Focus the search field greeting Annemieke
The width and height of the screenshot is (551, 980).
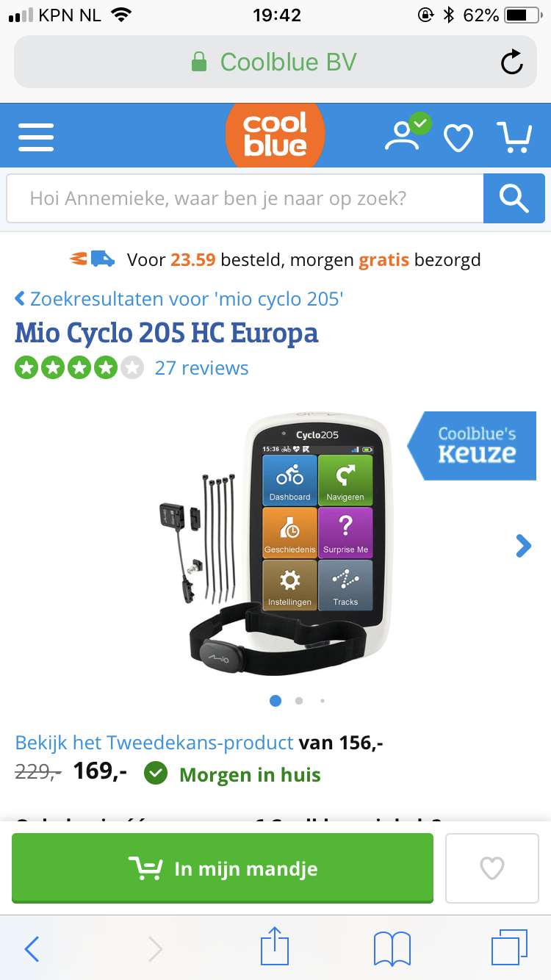coord(245,198)
